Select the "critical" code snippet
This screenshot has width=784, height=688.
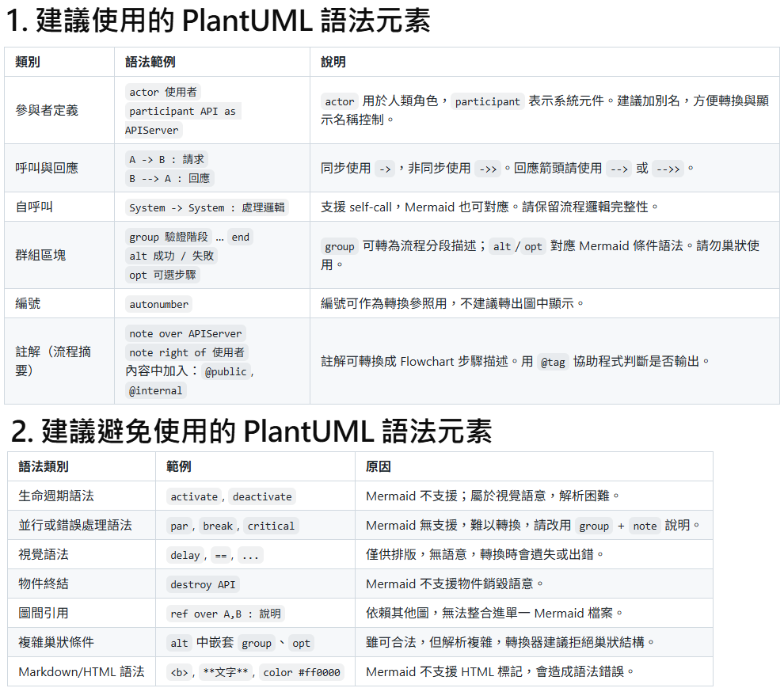(271, 526)
